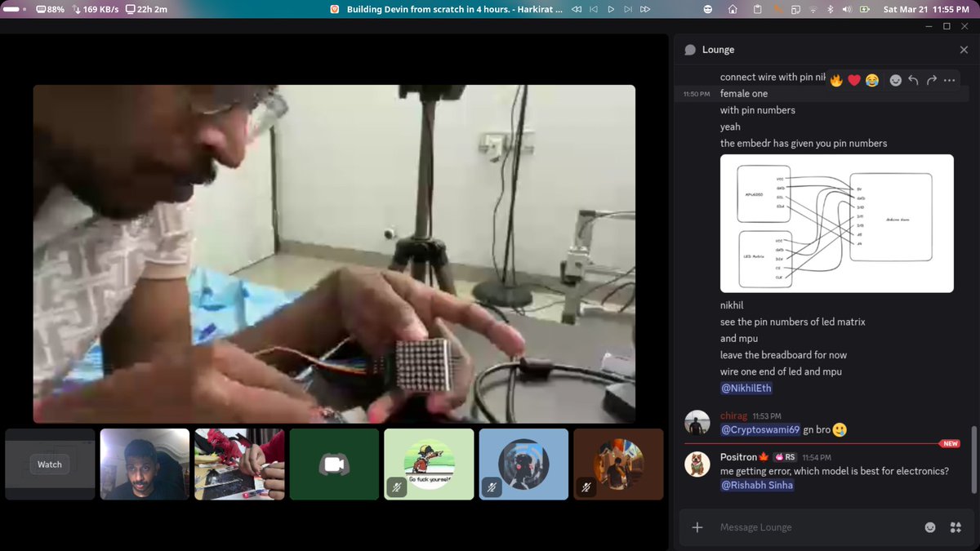Click the 169 KB/s network speed indicator
Image resolution: width=980 pixels, height=551 pixels.
point(96,10)
